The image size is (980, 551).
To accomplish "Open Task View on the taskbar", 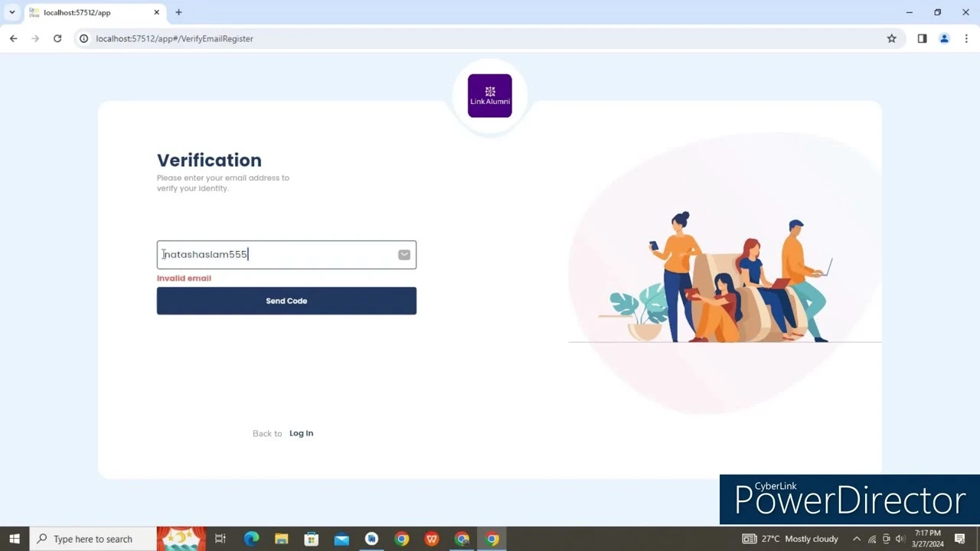I will [x=220, y=539].
